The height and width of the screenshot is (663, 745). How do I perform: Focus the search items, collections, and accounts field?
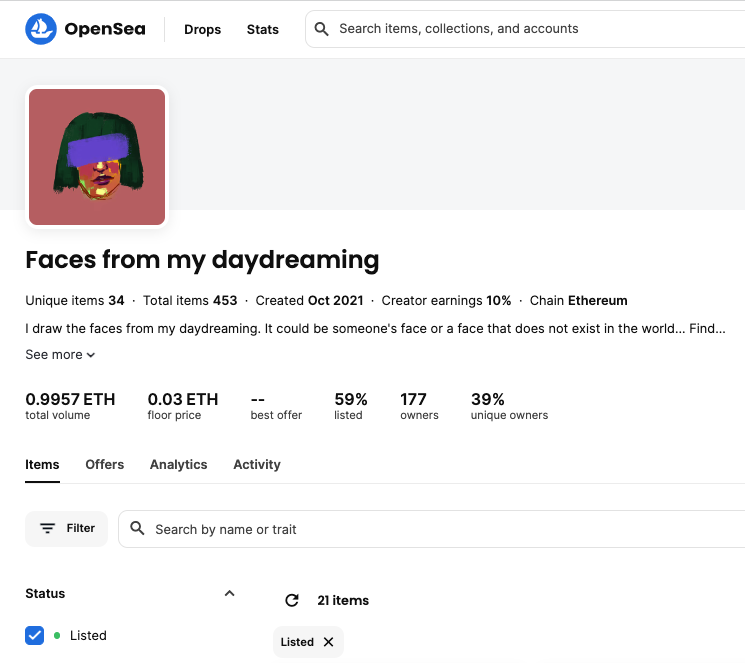[x=525, y=29]
